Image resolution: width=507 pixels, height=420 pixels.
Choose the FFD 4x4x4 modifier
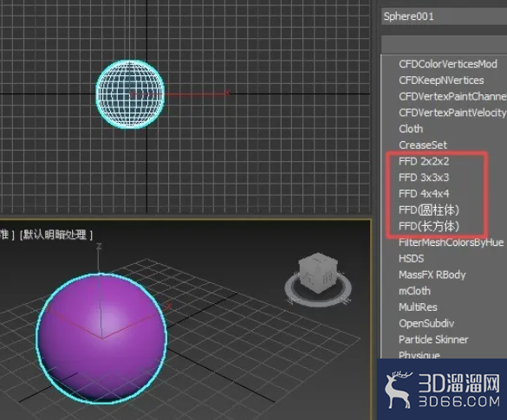(424, 193)
